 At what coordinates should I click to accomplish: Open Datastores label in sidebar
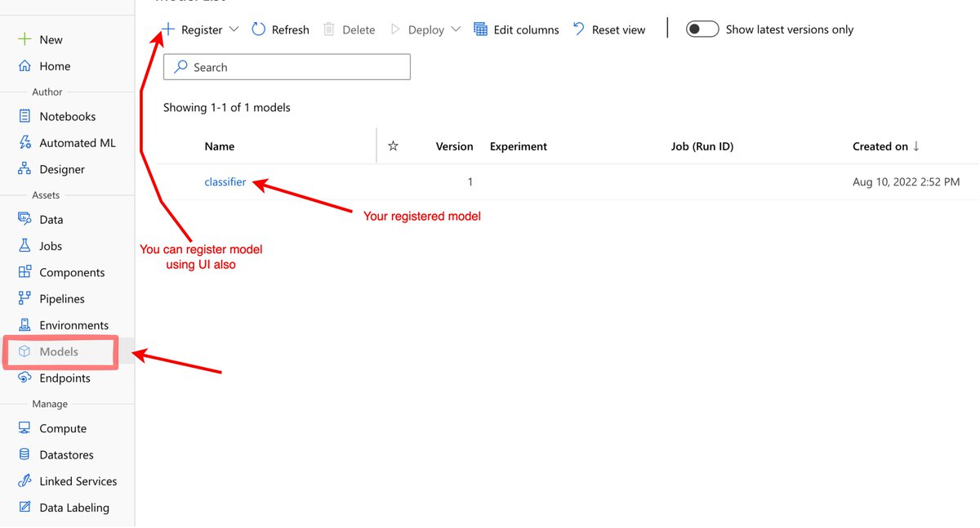click(67, 454)
